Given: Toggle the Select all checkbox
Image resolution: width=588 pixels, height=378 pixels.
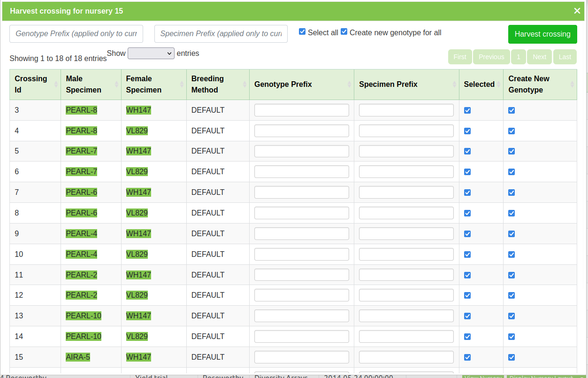Looking at the screenshot, I should point(302,32).
